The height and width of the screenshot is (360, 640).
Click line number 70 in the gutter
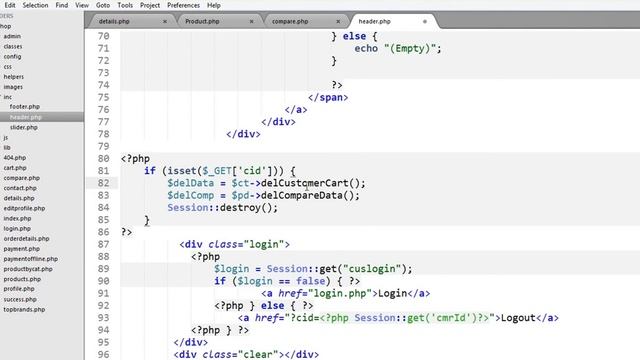pos(103,36)
